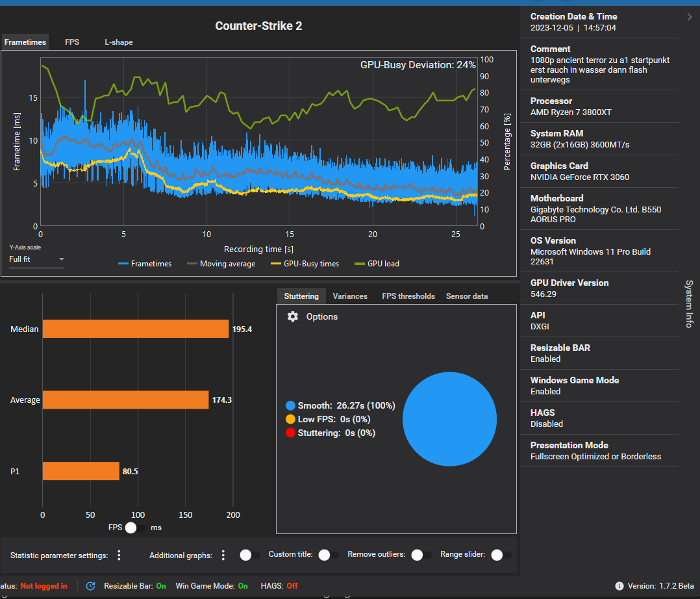Click the Stuttering red legend dot
The height and width of the screenshot is (599, 700).
[x=290, y=433]
